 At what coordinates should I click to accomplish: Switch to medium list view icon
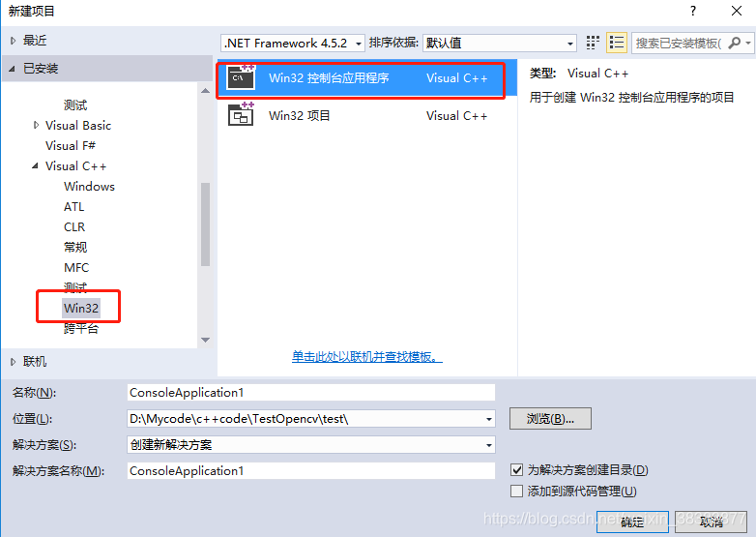click(x=617, y=43)
